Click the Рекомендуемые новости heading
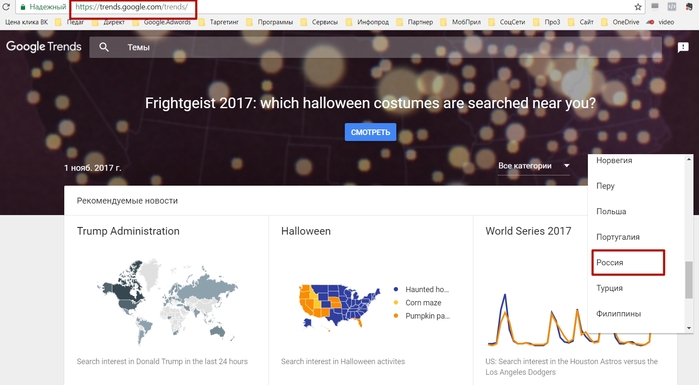This screenshot has height=385, width=699. point(127,201)
